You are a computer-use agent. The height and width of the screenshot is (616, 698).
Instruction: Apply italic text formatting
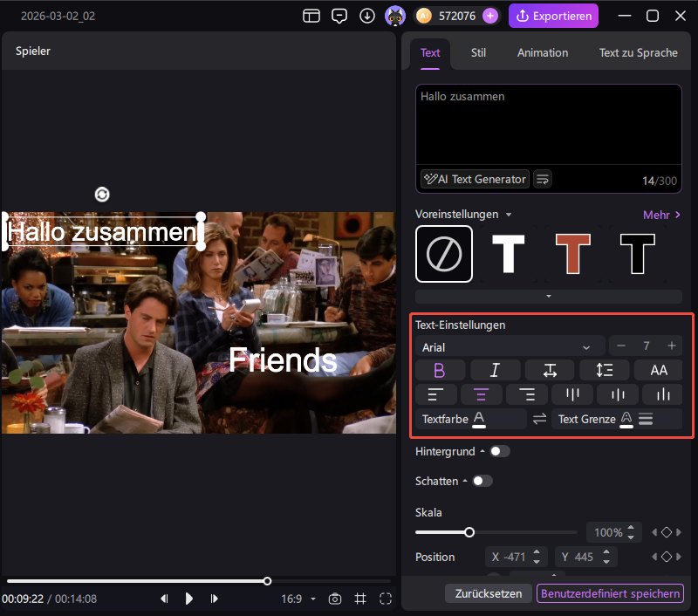tap(495, 370)
